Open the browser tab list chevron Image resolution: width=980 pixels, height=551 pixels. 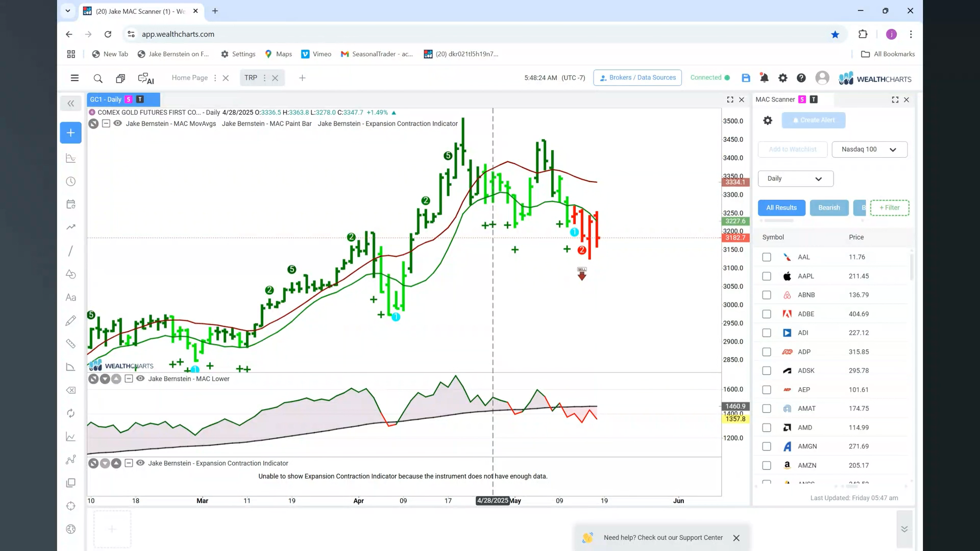(68, 11)
